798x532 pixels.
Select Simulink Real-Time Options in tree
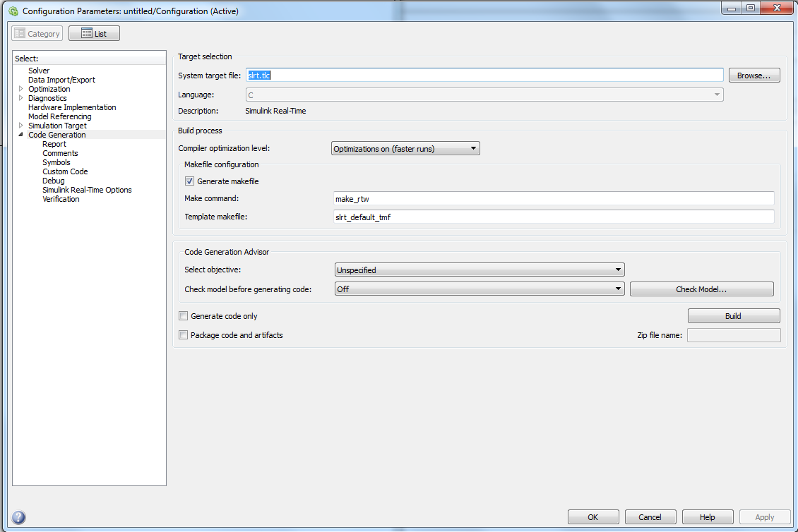point(87,190)
